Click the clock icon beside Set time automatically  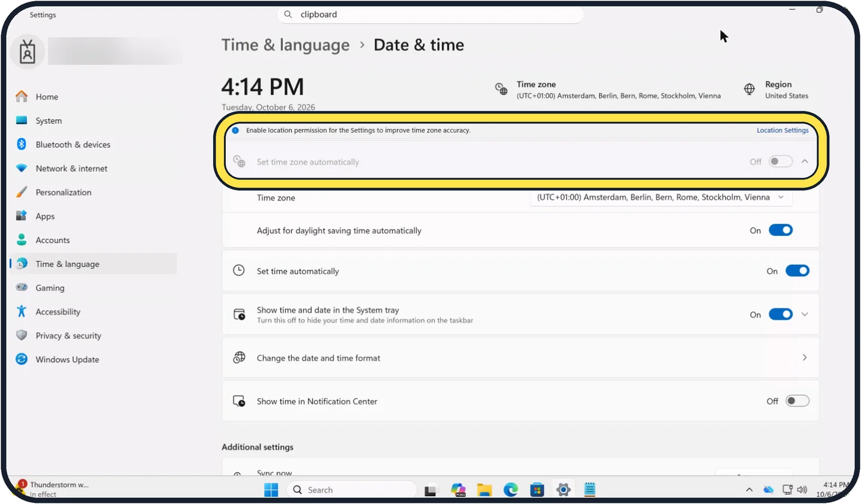coord(239,271)
